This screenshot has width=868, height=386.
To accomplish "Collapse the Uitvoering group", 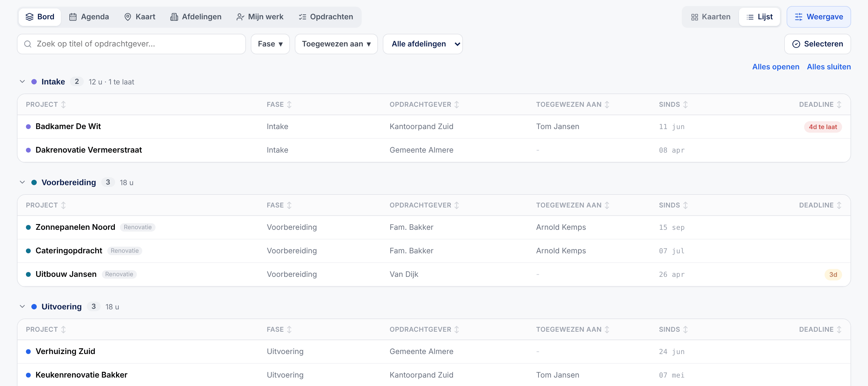I will [x=22, y=307].
